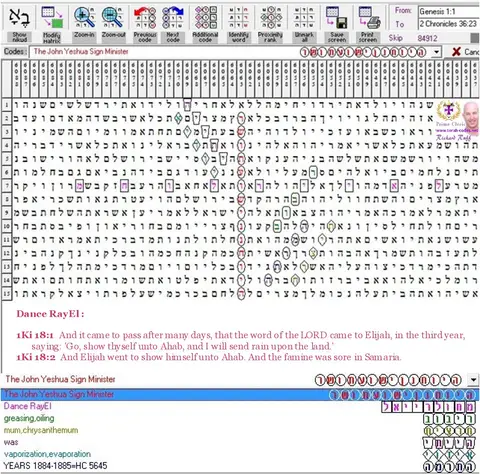
Task: Open the Codes combo box dropdown arrow
Action: 437,52
